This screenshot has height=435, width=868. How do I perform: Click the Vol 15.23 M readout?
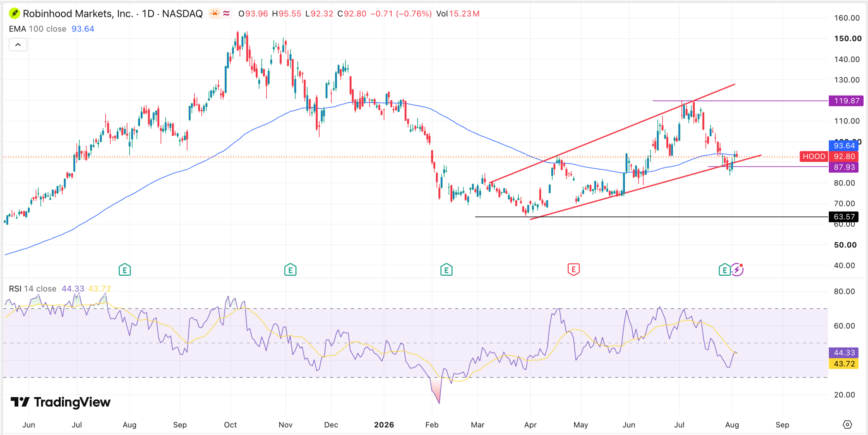(x=458, y=14)
